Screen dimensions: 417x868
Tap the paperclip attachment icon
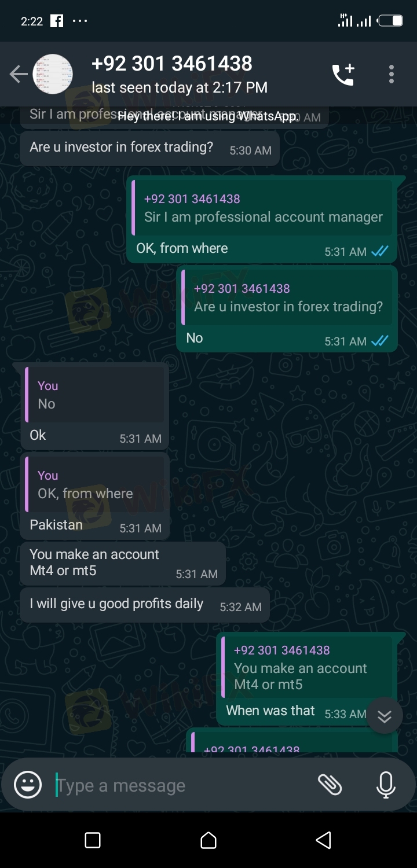[330, 785]
